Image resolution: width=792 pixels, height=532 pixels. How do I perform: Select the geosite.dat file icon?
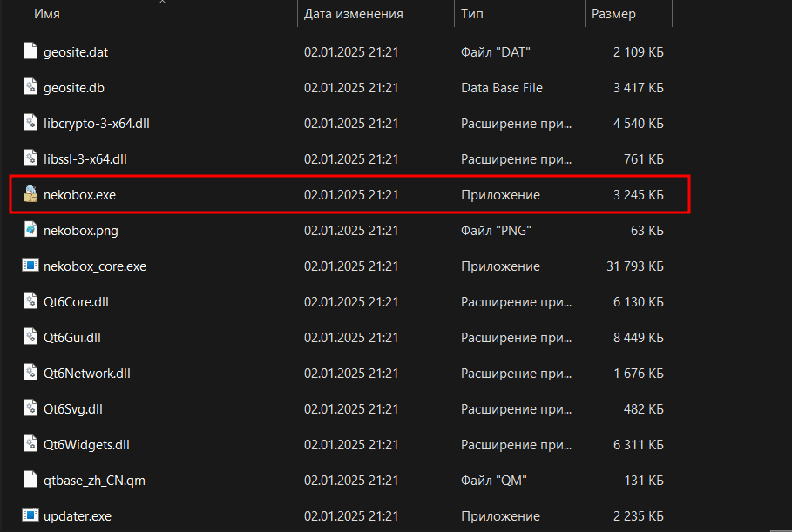(30, 52)
